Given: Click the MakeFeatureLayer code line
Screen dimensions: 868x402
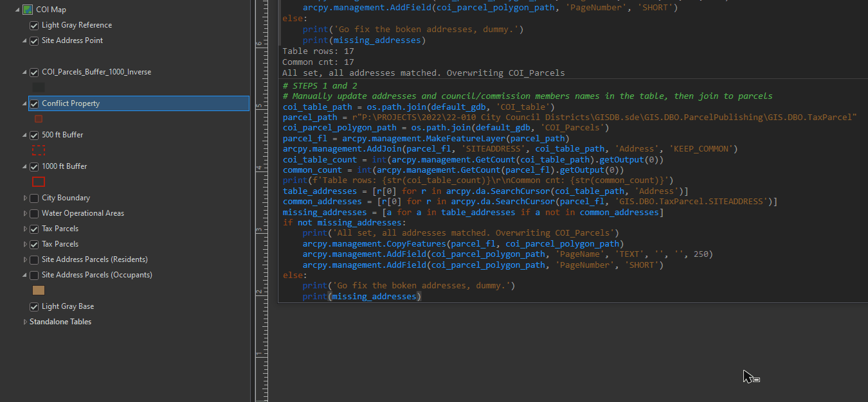Looking at the screenshot, I should click(426, 139).
